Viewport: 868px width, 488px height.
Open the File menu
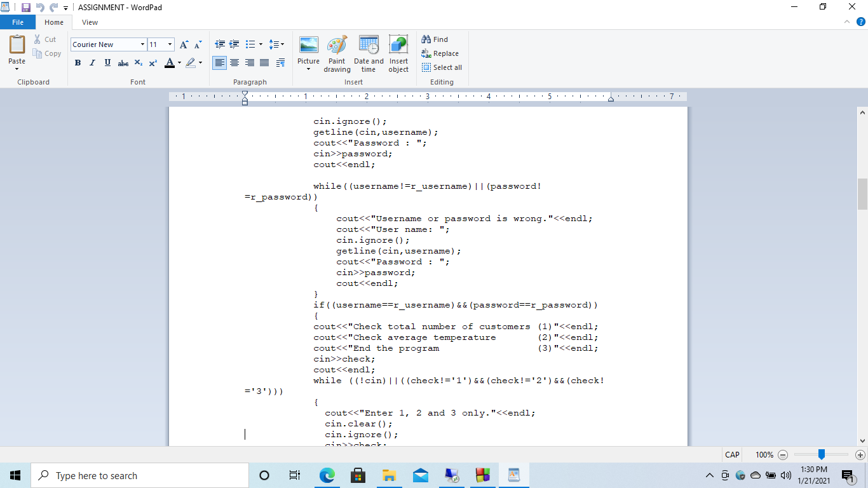point(18,22)
